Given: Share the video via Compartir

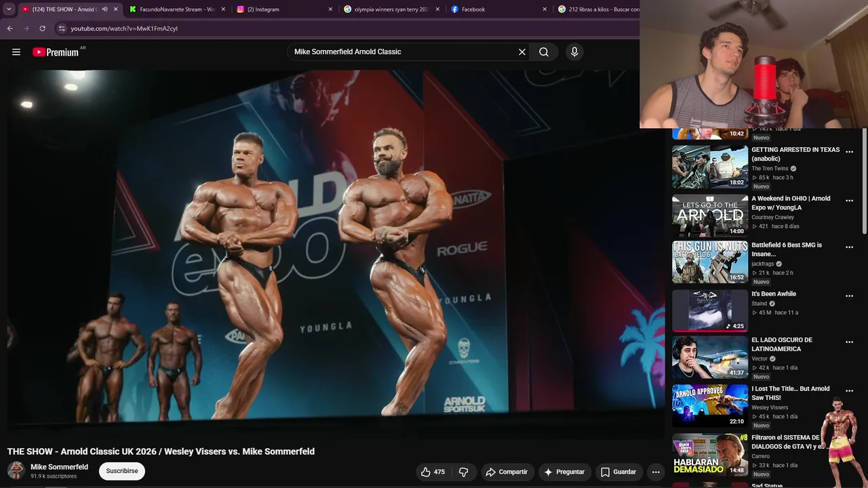Looking at the screenshot, I should (507, 472).
